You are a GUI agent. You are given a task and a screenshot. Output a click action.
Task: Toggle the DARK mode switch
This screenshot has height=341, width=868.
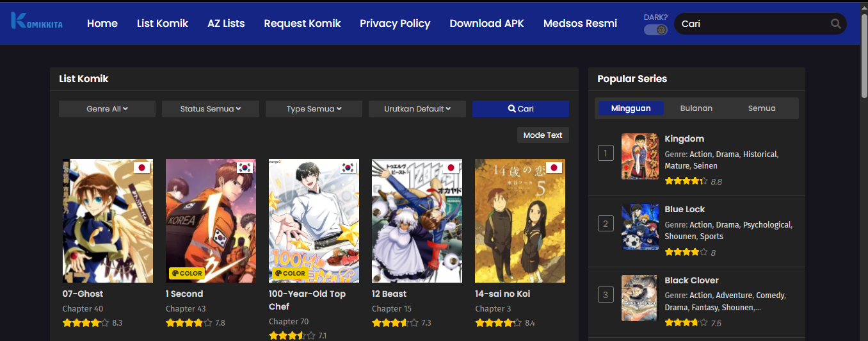point(655,29)
